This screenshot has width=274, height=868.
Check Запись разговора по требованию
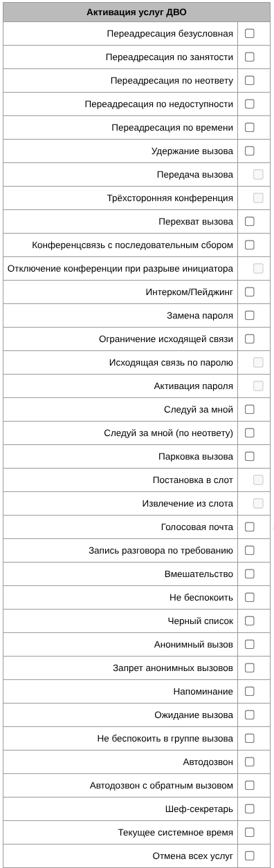coord(250,550)
